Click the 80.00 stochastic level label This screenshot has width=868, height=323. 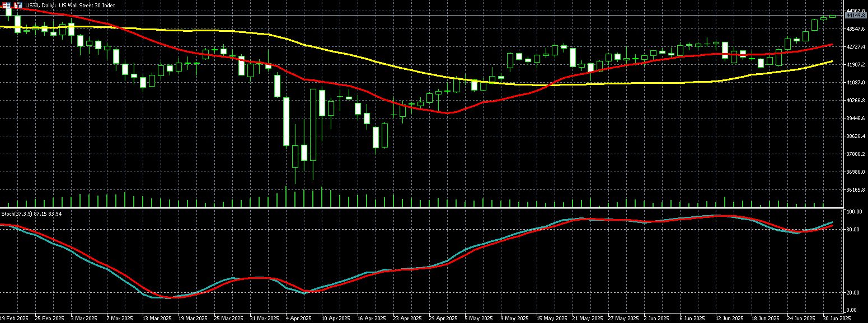point(853,230)
